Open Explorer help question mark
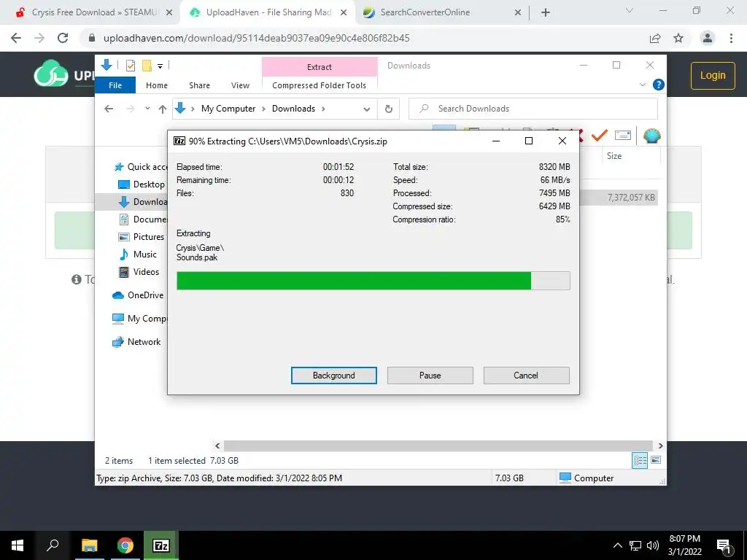747x560 pixels. pos(659,85)
